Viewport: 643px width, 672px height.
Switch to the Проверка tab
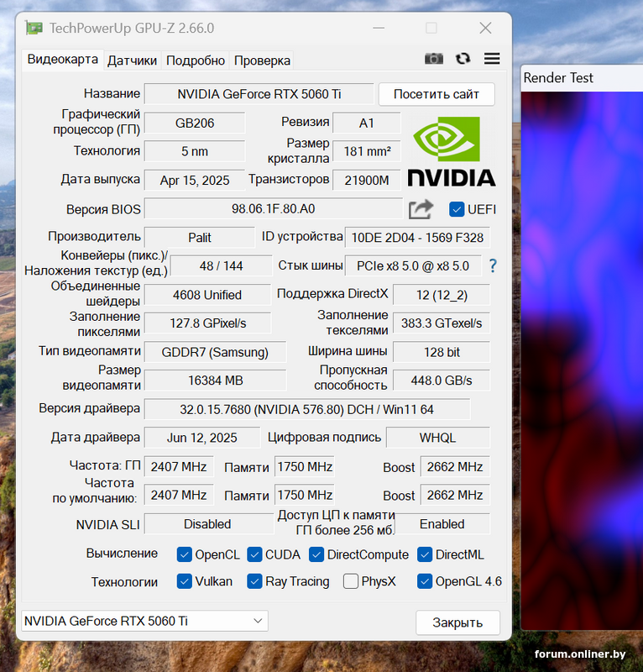tap(262, 60)
